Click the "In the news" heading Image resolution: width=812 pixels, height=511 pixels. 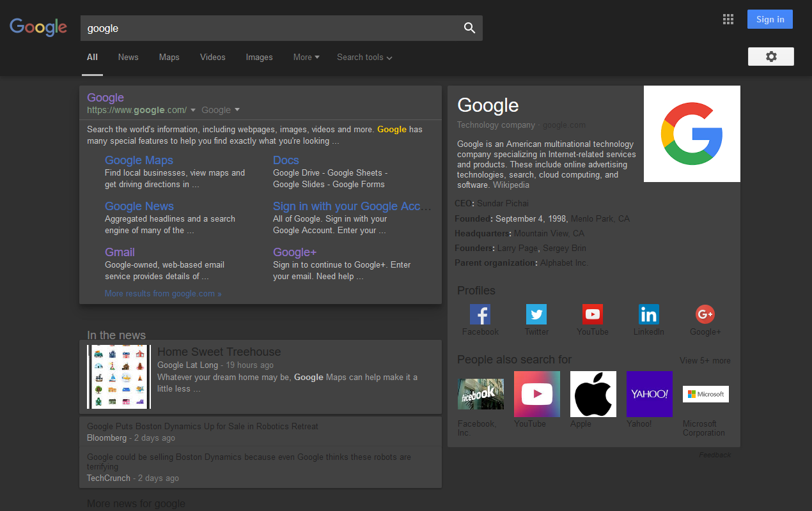tap(116, 335)
